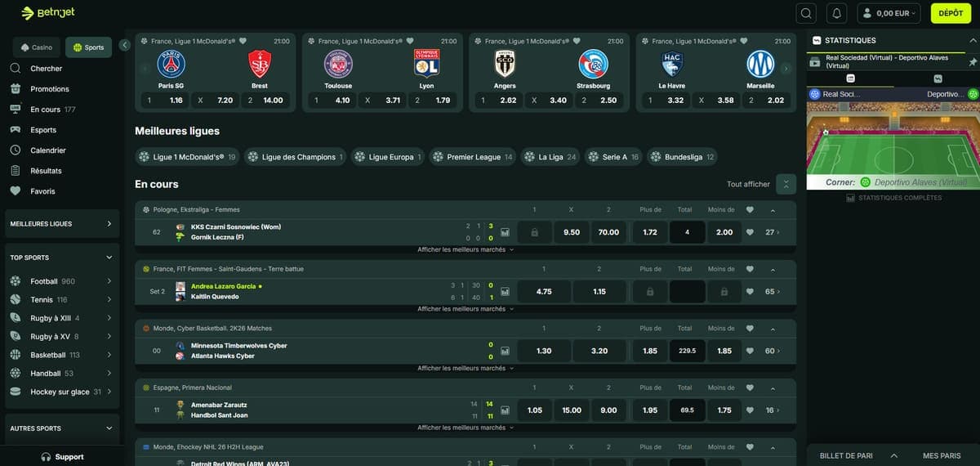The image size is (980, 466).
Task: Favorite the Toulouse – Lyon league card
Action: coord(410,41)
